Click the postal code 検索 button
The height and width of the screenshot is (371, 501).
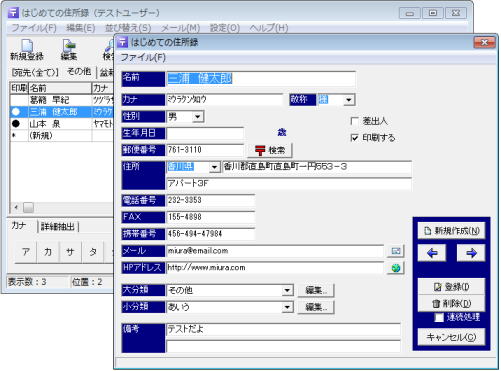pos(270,150)
